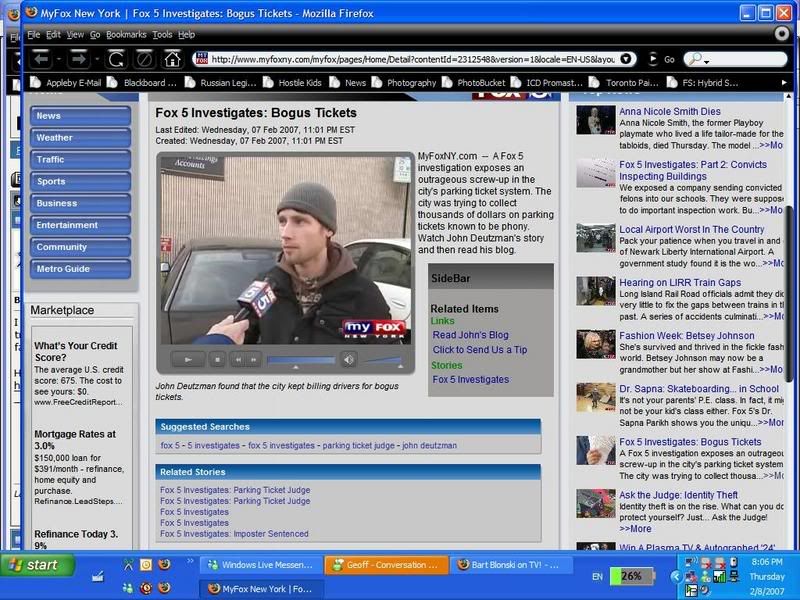
Task: Expand the address bar URL history dropdown
Action: coord(626,59)
